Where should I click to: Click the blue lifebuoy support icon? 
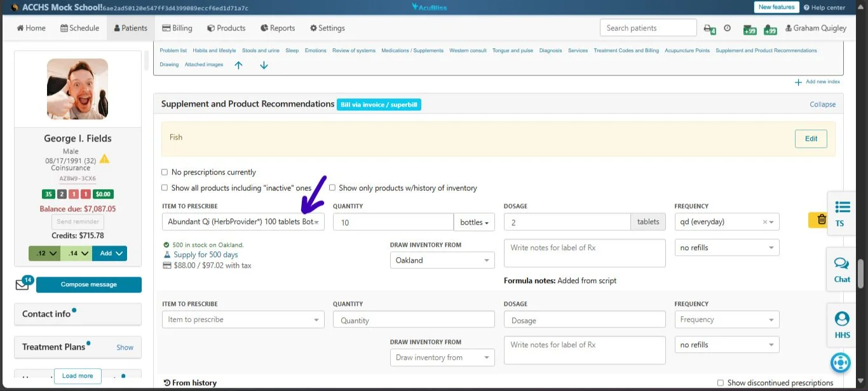pyautogui.click(x=841, y=362)
